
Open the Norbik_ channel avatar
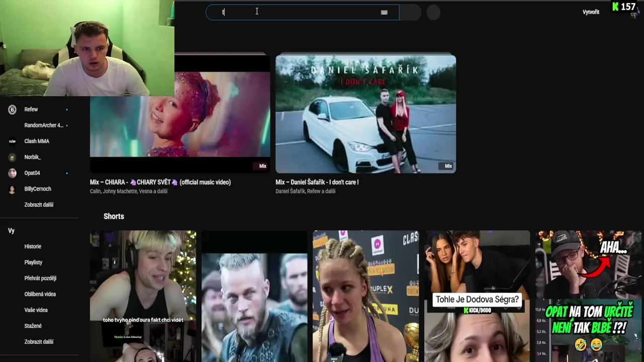(13, 157)
